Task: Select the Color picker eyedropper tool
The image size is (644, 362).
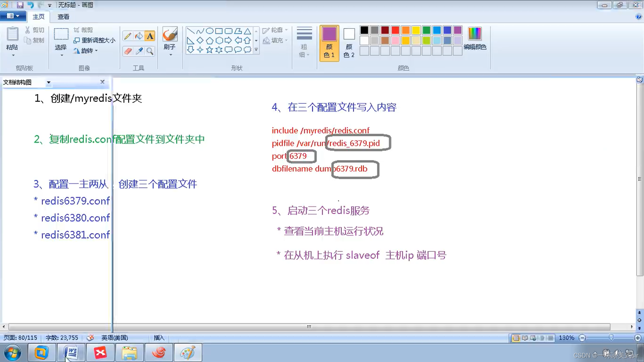Action: click(x=139, y=51)
